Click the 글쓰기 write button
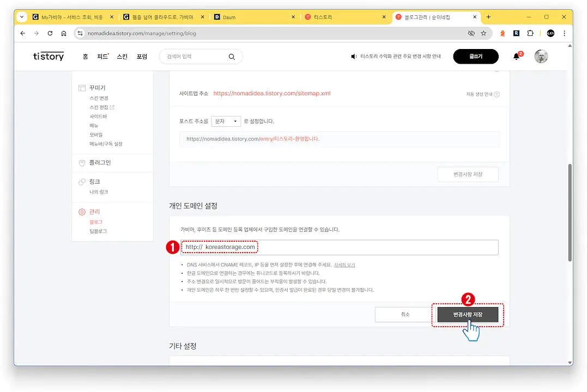The image size is (587, 392). pos(475,57)
